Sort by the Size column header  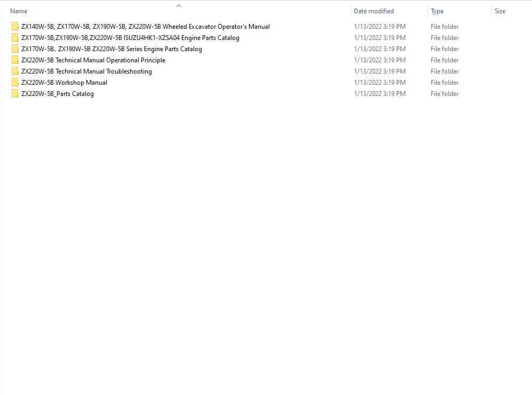(500, 11)
